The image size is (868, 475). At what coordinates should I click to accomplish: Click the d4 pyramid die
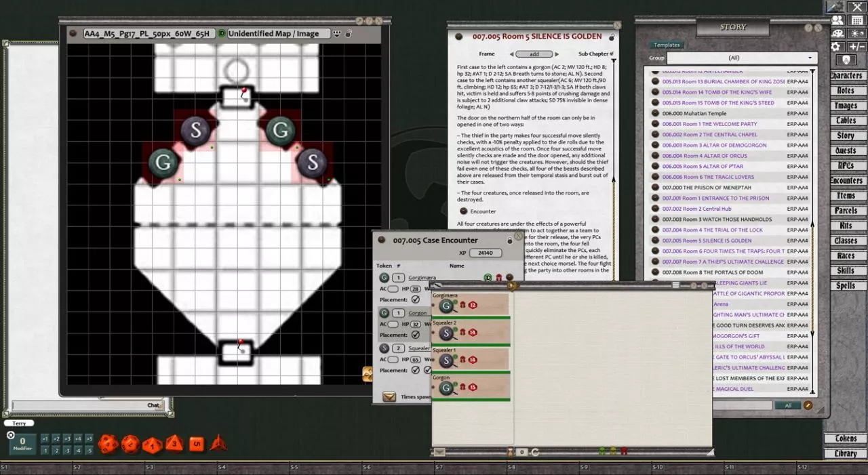(x=218, y=444)
